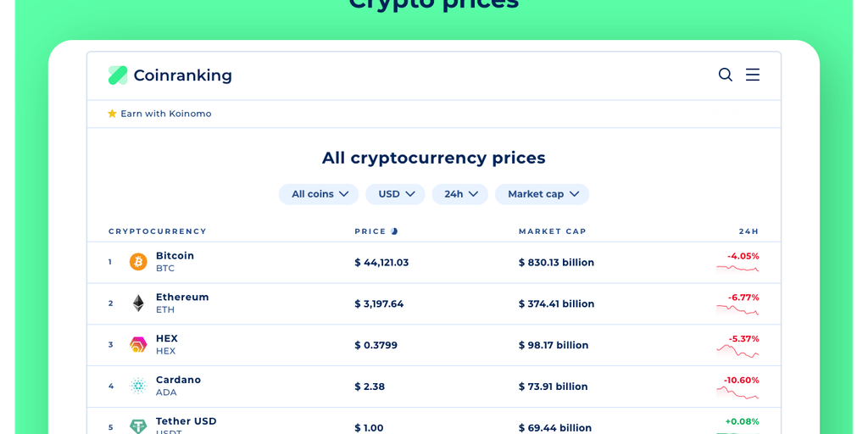The width and height of the screenshot is (868, 434).
Task: Expand the 24h time period dropdown
Action: point(460,194)
